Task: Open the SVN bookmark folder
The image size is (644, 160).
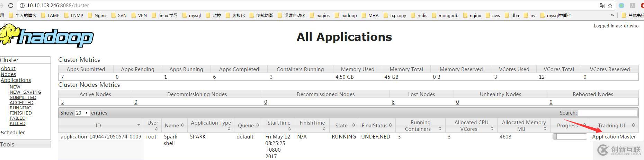Action: tap(119, 15)
